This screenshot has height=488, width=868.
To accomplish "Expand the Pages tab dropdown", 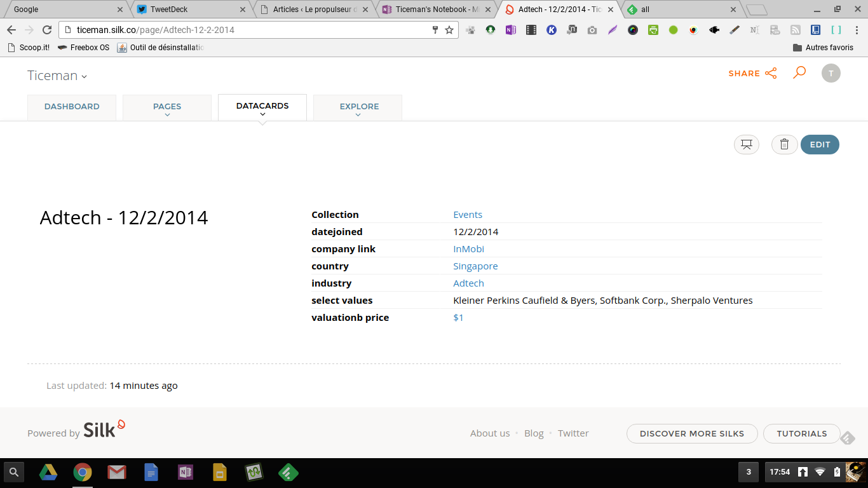I will [167, 115].
